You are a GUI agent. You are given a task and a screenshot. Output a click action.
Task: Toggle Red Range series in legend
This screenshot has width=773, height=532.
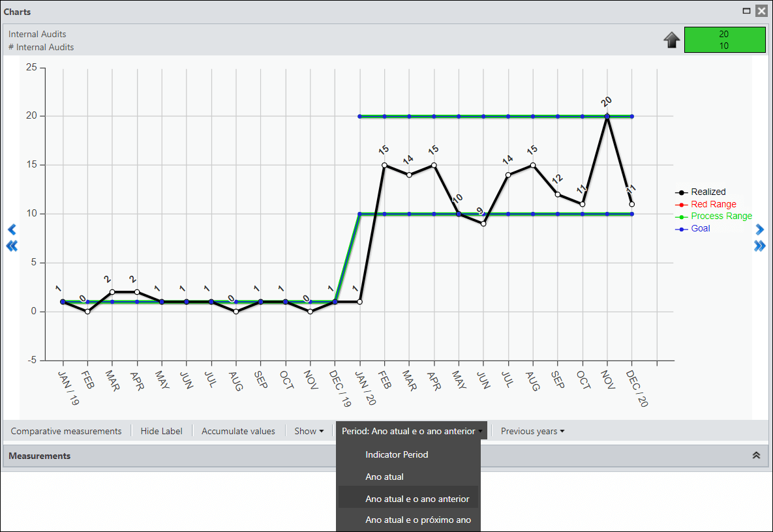(705, 205)
